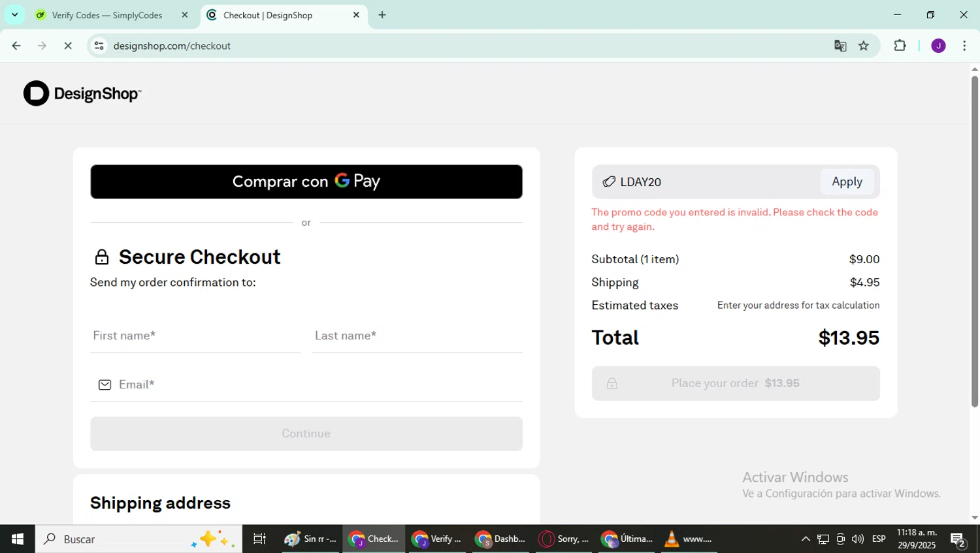Stop page loading with X button

pos(68,46)
